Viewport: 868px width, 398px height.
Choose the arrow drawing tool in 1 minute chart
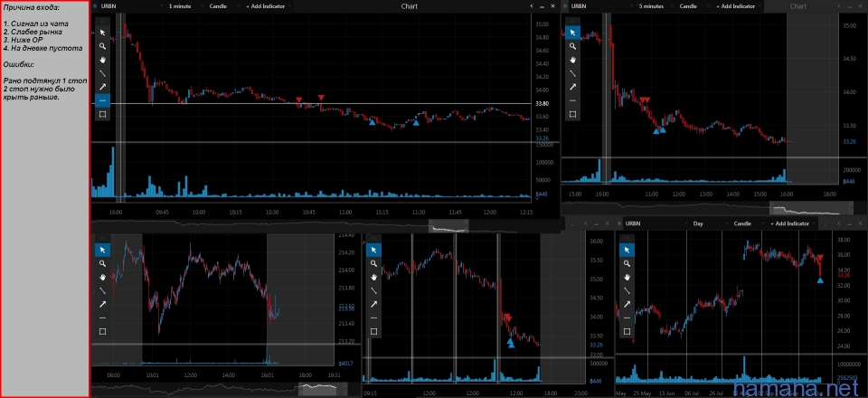[x=102, y=87]
